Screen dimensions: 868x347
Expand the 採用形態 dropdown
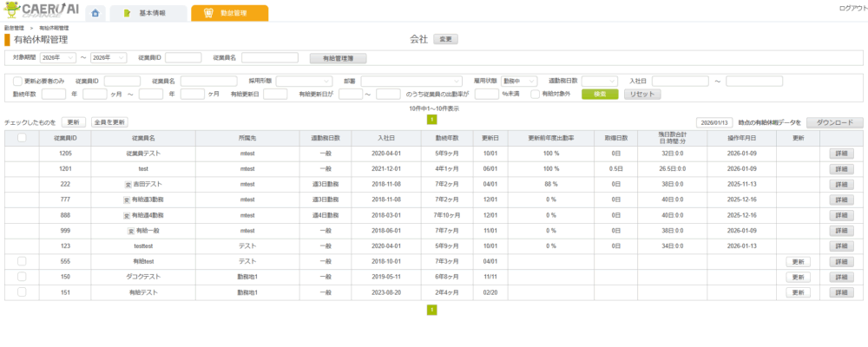pyautogui.click(x=304, y=82)
